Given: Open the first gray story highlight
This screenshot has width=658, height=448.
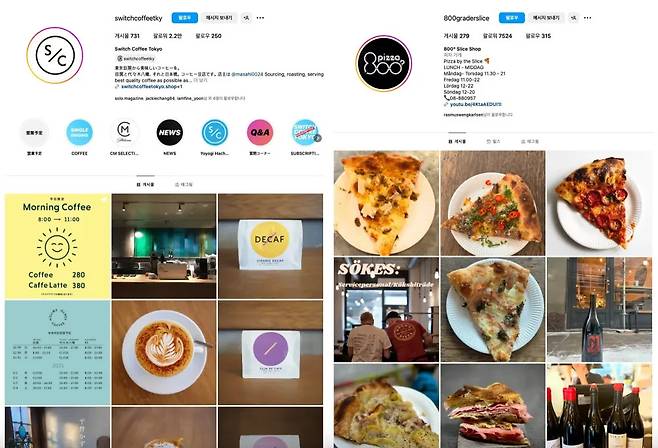Looking at the screenshot, I should point(34,133).
